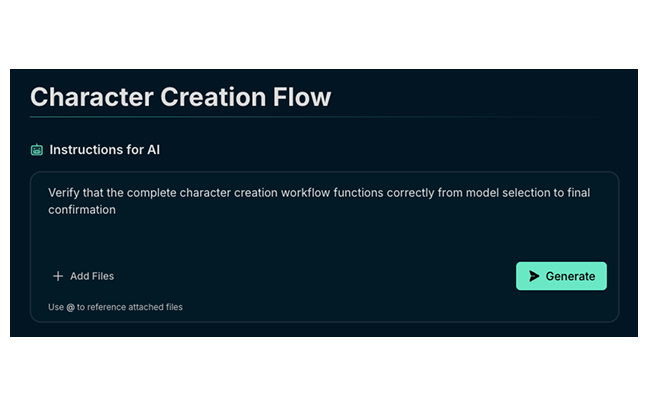This screenshot has height=414, width=653.
Task: Click the hint about referencing attached files
Action: click(115, 307)
